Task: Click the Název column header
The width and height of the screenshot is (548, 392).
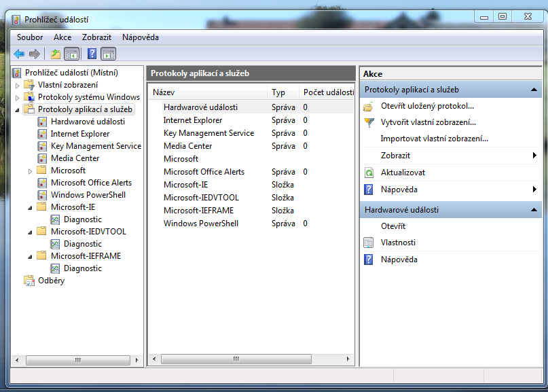Action: coord(207,92)
